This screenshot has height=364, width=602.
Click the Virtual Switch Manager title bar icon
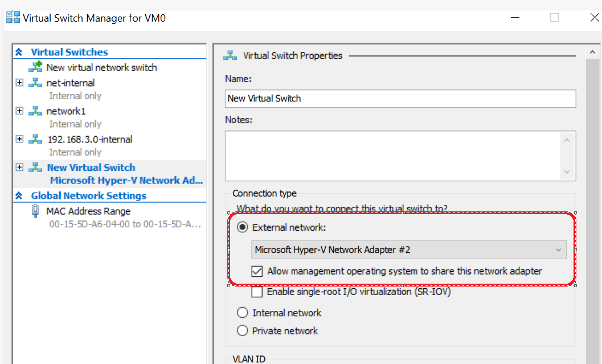[x=13, y=17]
